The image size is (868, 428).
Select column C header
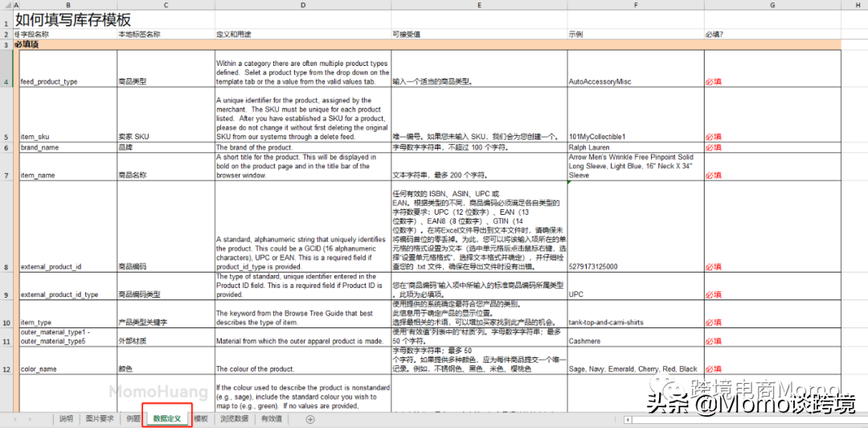[x=166, y=5]
